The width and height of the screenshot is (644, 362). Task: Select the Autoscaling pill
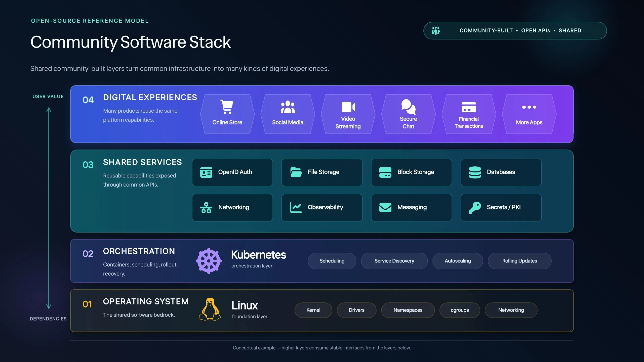coord(458,261)
